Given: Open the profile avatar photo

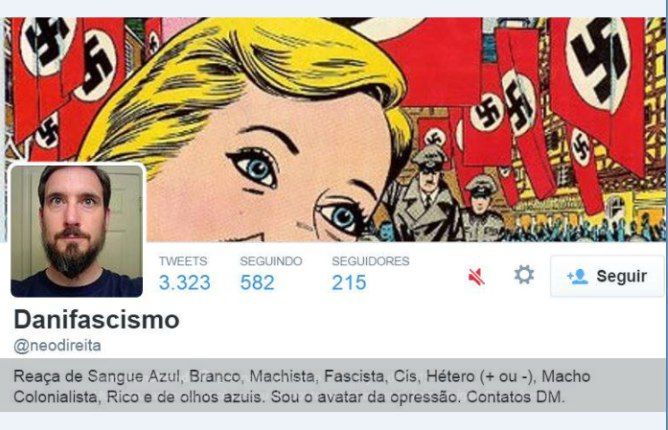Looking at the screenshot, I should (77, 231).
